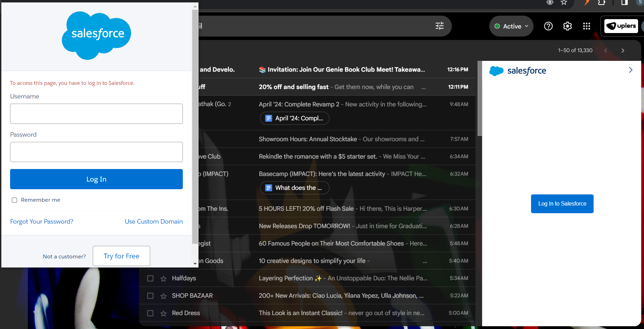The height and width of the screenshot is (329, 644).
Task: Select the Halfdays email checkbox
Action: [150, 278]
